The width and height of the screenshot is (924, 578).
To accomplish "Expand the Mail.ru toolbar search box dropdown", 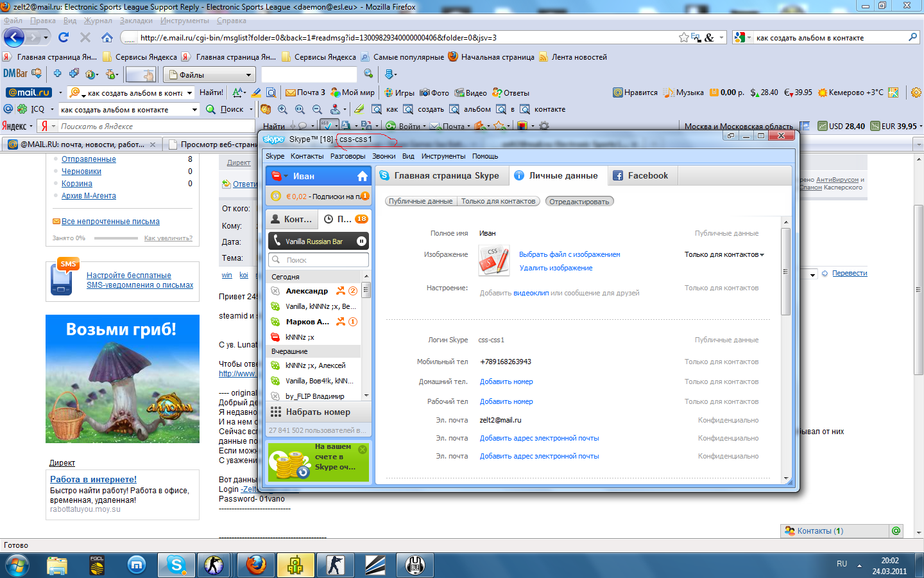I will [189, 93].
